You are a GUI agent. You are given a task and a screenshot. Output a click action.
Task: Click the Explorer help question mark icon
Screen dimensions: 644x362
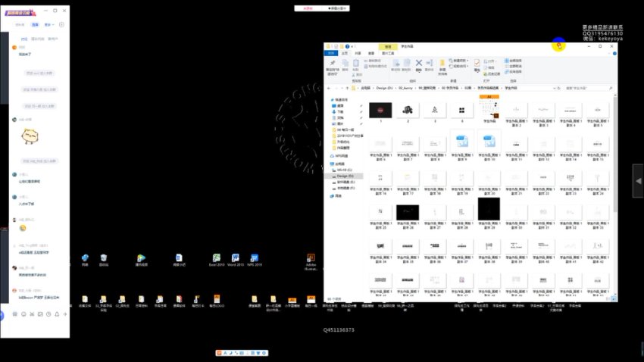(x=614, y=53)
